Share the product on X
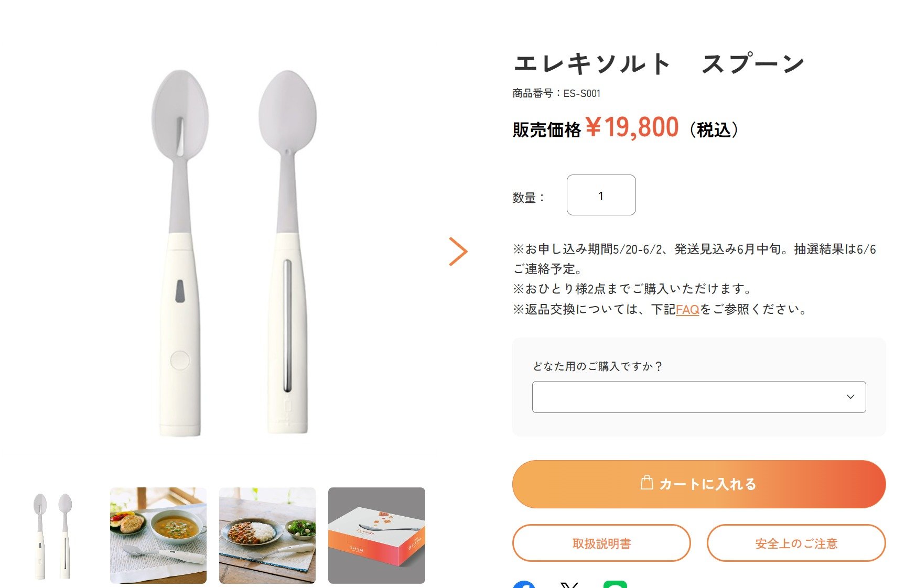 click(x=569, y=584)
